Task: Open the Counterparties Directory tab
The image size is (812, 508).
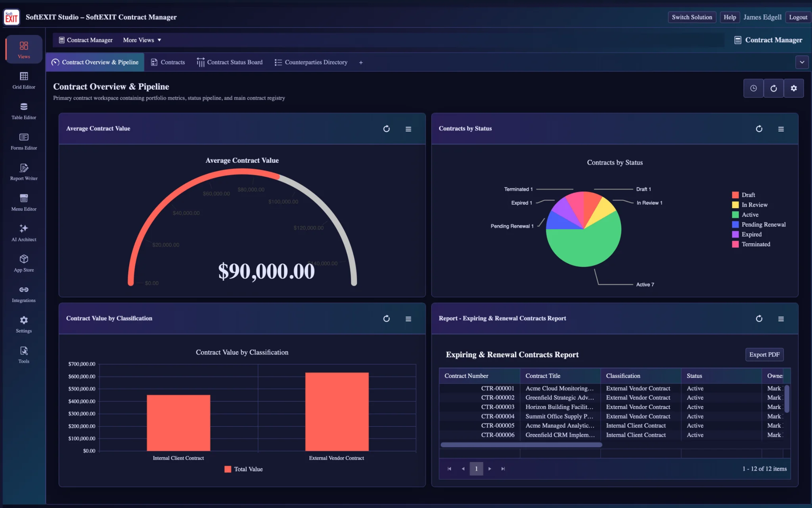Action: click(311, 62)
